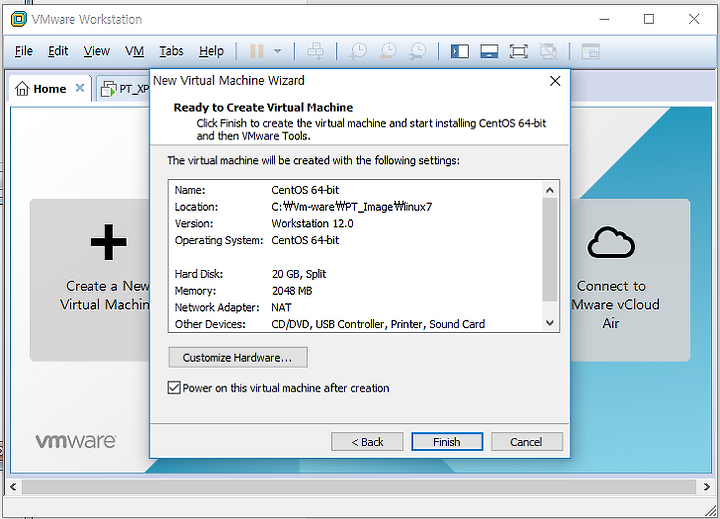The width and height of the screenshot is (720, 519).
Task: Select the Name: CentOS 64-bit row
Action: (355, 190)
